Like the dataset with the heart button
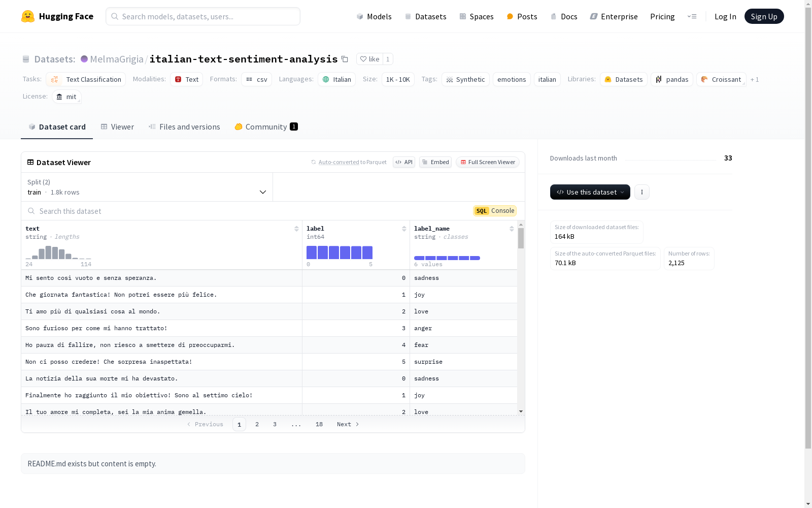The height and width of the screenshot is (508, 812). pyautogui.click(x=369, y=59)
